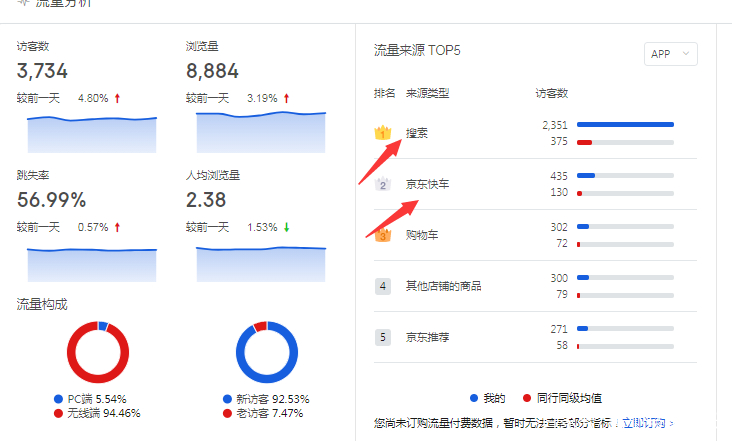Click the 流量来源 TOP5 heading

tap(417, 50)
